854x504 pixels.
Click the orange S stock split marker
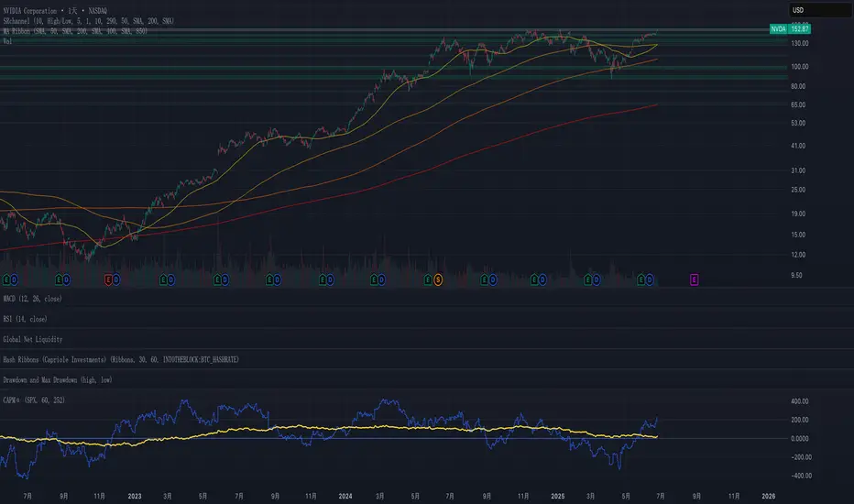point(438,280)
